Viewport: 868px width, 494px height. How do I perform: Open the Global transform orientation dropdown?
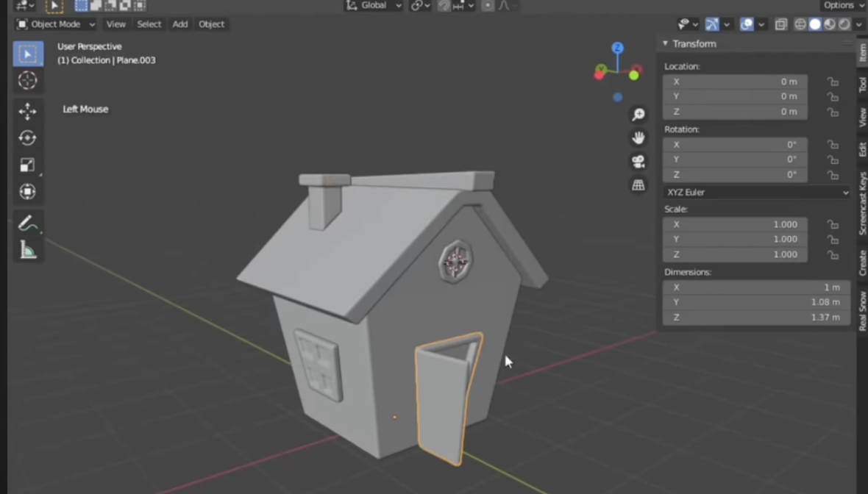(374, 6)
